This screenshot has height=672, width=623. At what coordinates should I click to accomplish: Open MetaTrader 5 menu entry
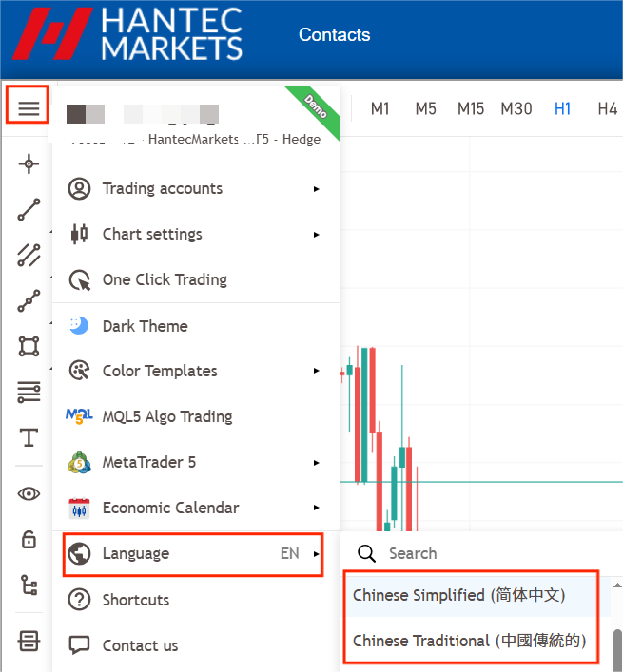tap(196, 463)
